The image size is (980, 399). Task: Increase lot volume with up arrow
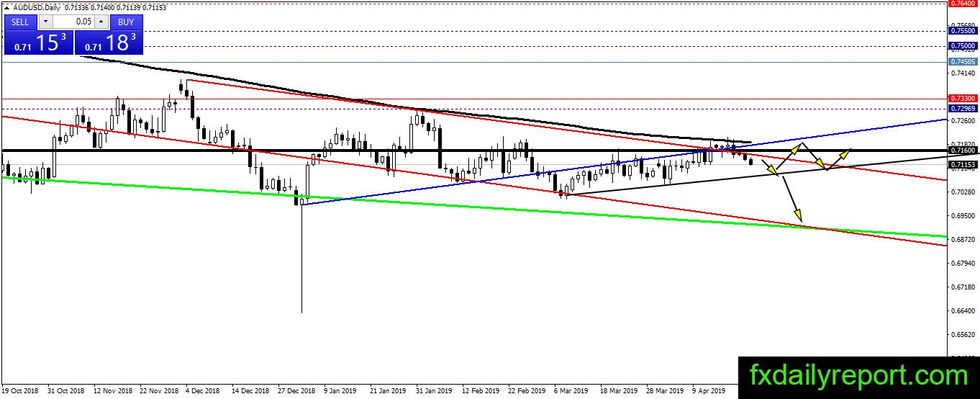tap(101, 22)
